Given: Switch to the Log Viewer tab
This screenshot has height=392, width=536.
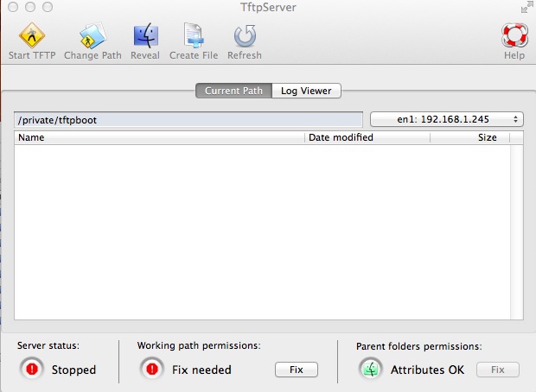Looking at the screenshot, I should pyautogui.click(x=306, y=91).
